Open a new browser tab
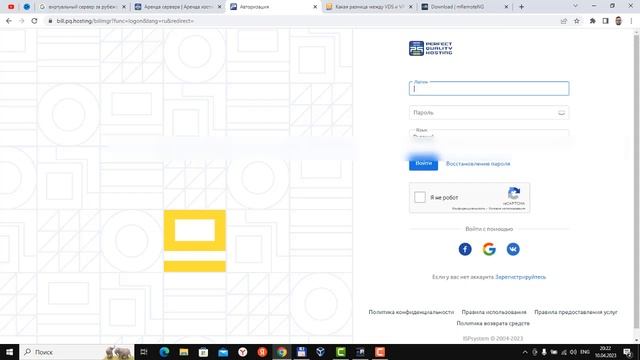Screen dimensions: 640x360 521,7
